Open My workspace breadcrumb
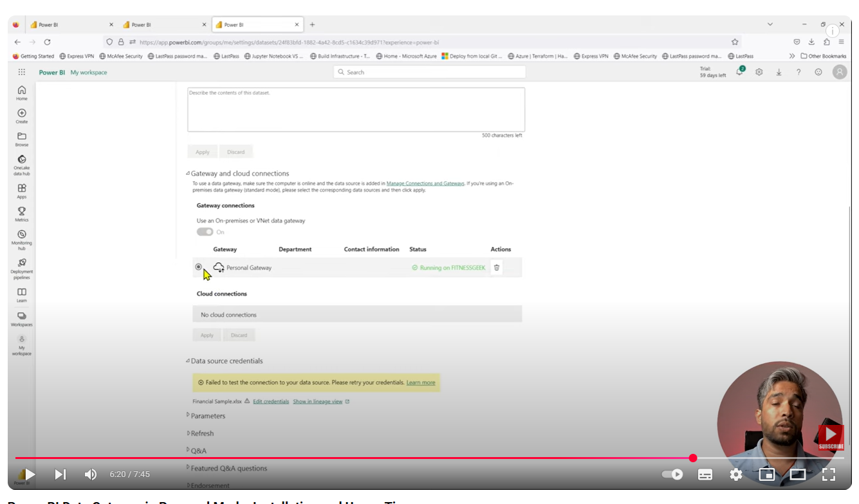Screen dimensions: 859x504 (x=89, y=73)
